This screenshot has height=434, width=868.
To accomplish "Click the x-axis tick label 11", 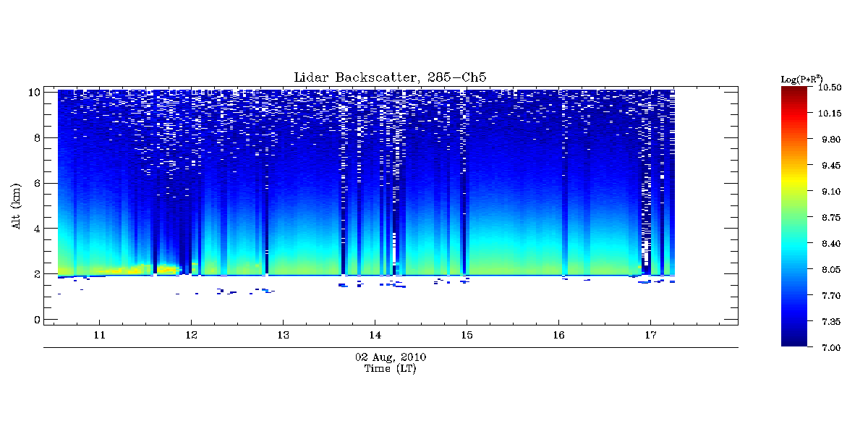I will 99,335.
